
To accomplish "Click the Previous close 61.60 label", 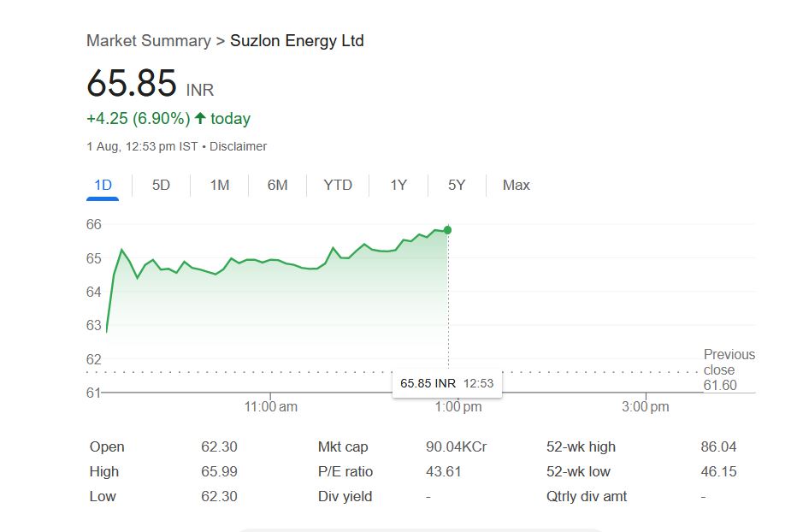I will [729, 369].
